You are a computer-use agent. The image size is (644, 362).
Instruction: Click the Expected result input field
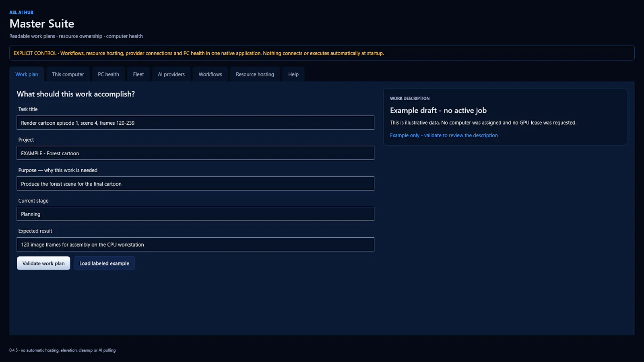pos(195,245)
